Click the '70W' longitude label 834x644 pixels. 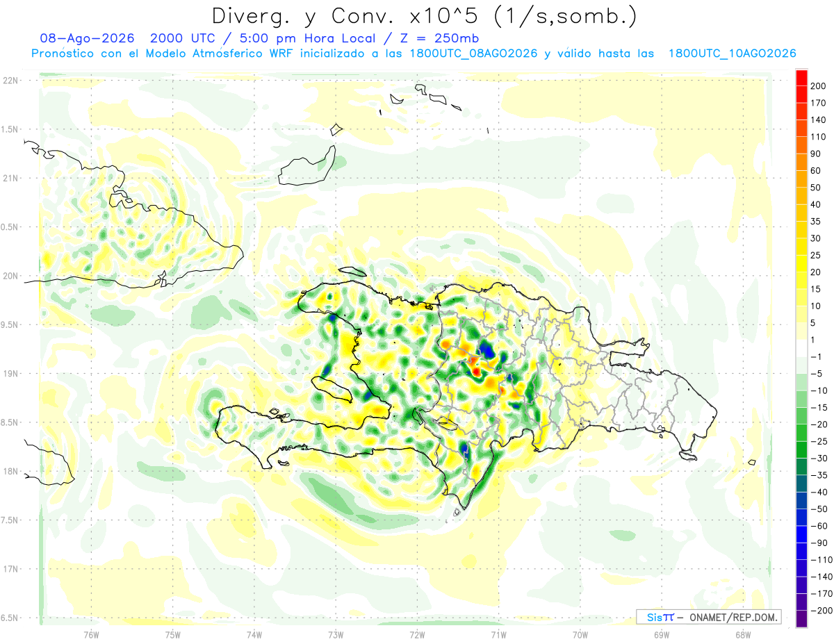click(x=580, y=634)
